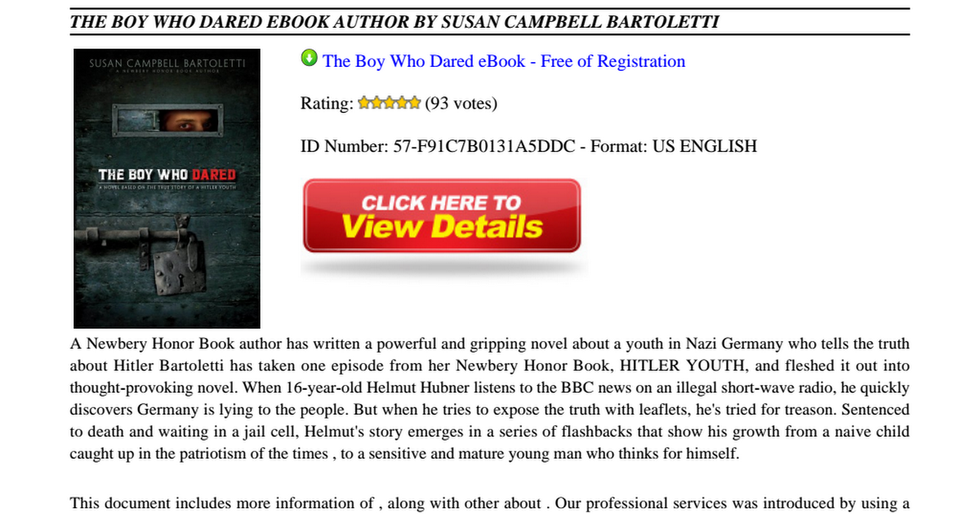Click the last gold rating star
Image resolution: width=980 pixels, height=514 pixels.
[x=414, y=103]
